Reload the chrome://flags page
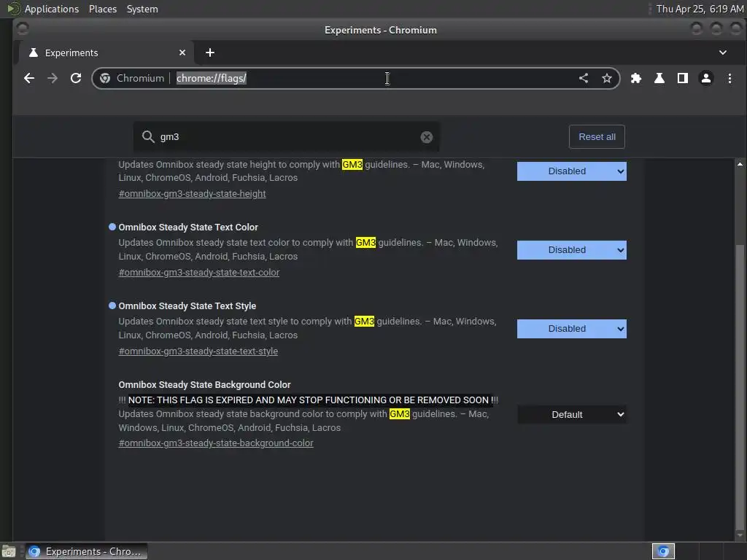The image size is (747, 560). tap(76, 78)
